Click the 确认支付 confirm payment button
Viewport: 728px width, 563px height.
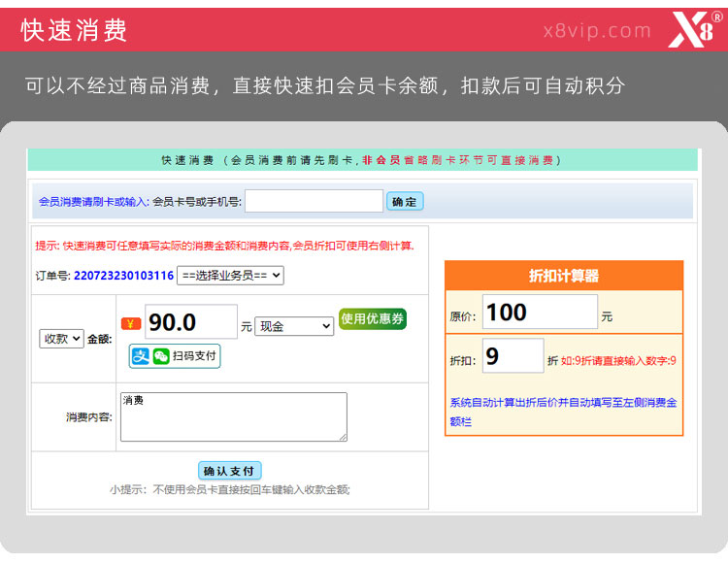[x=229, y=471]
